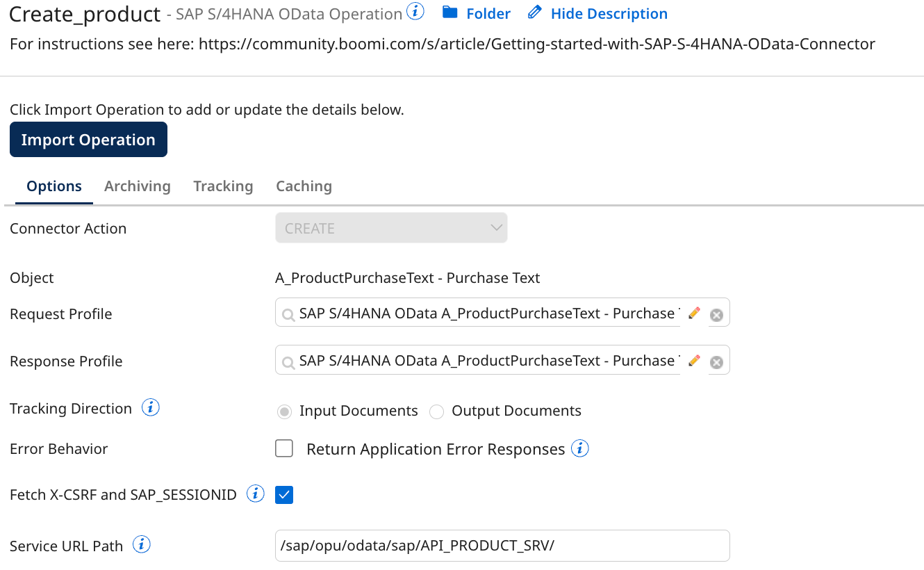The height and width of the screenshot is (570, 924).
Task: Click the Hide Description link
Action: point(609,13)
